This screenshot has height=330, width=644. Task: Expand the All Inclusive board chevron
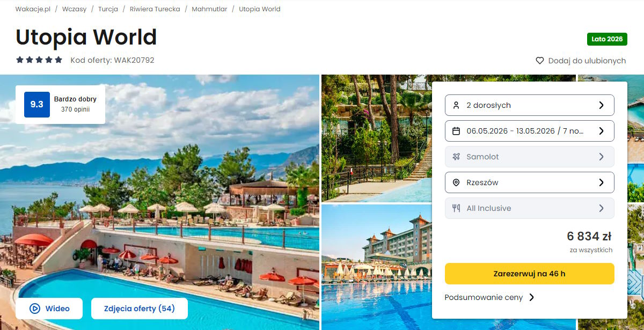(x=601, y=208)
